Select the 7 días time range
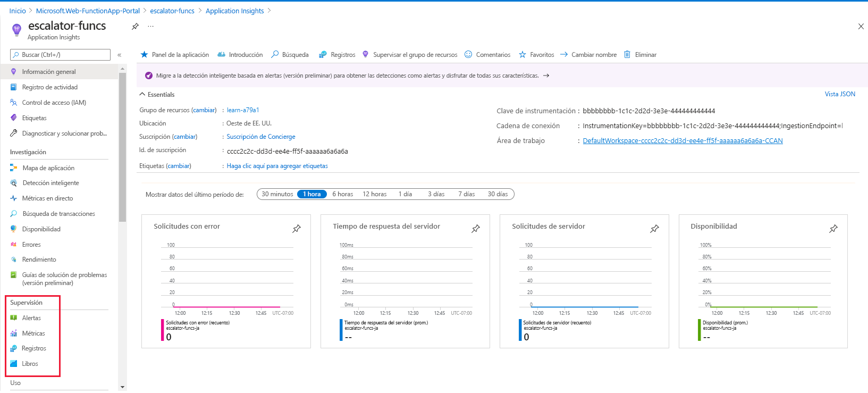Image resolution: width=868 pixels, height=393 pixels. point(467,194)
